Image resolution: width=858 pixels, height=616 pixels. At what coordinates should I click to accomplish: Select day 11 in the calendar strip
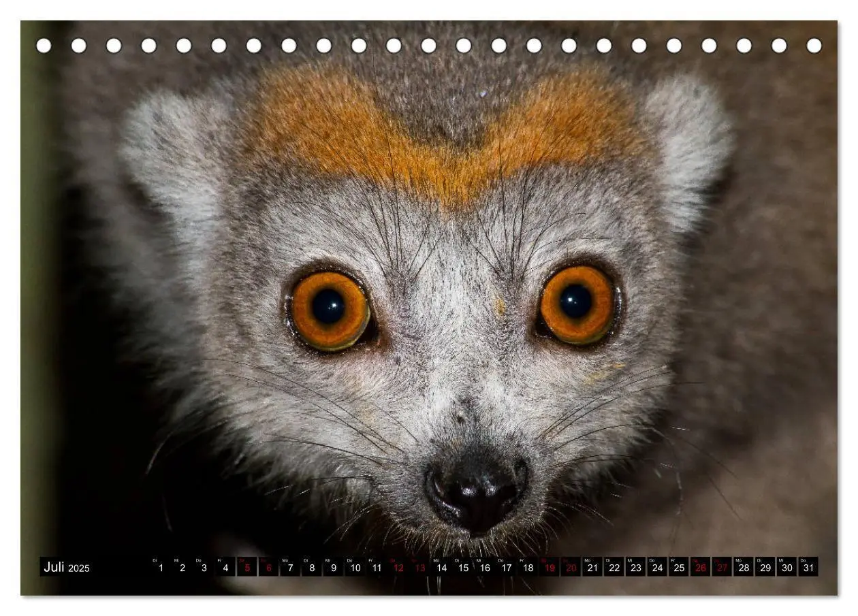[377, 567]
